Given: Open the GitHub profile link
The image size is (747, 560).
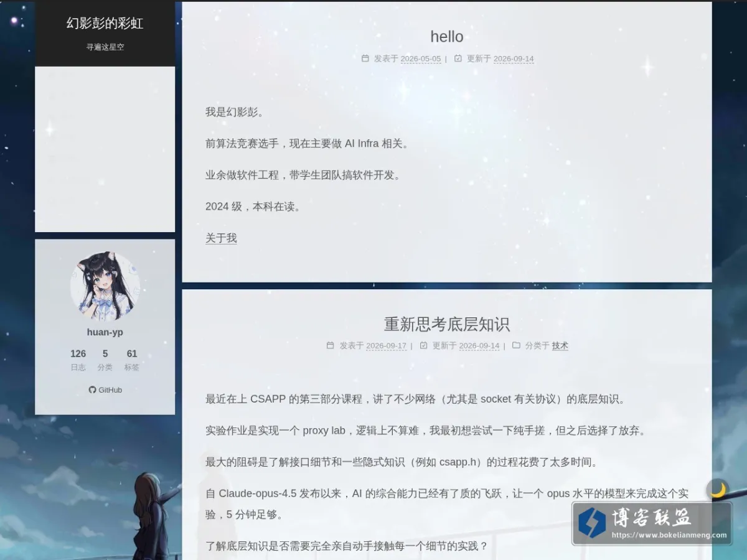Looking at the screenshot, I should click(105, 390).
